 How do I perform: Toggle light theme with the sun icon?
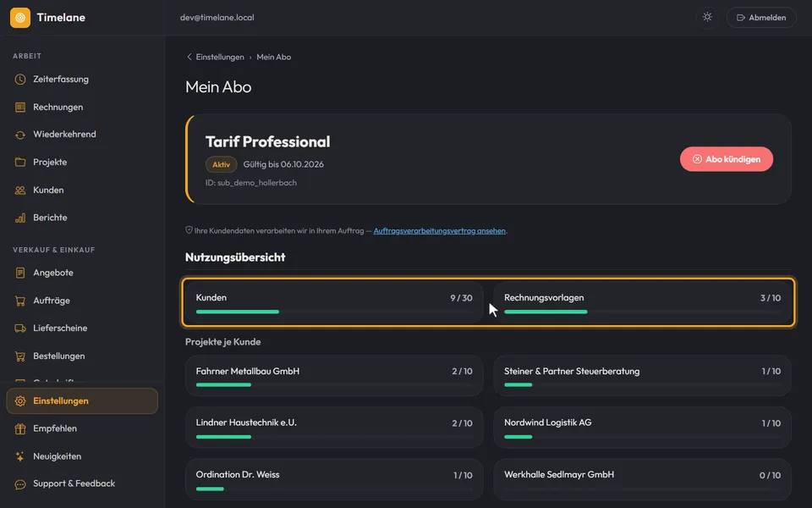click(707, 17)
